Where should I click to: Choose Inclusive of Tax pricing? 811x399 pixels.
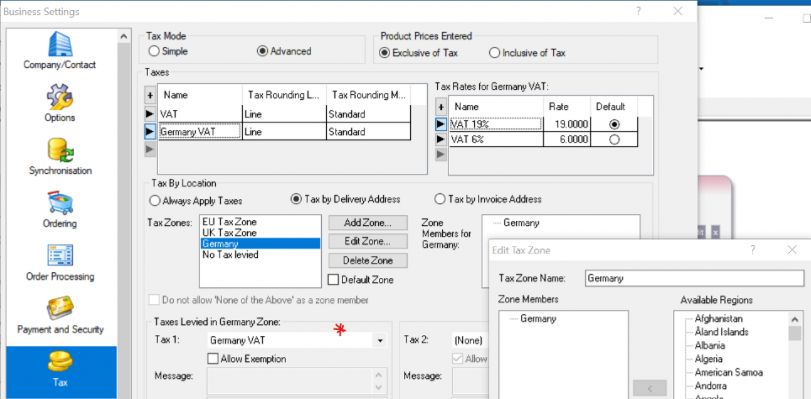coord(528,53)
